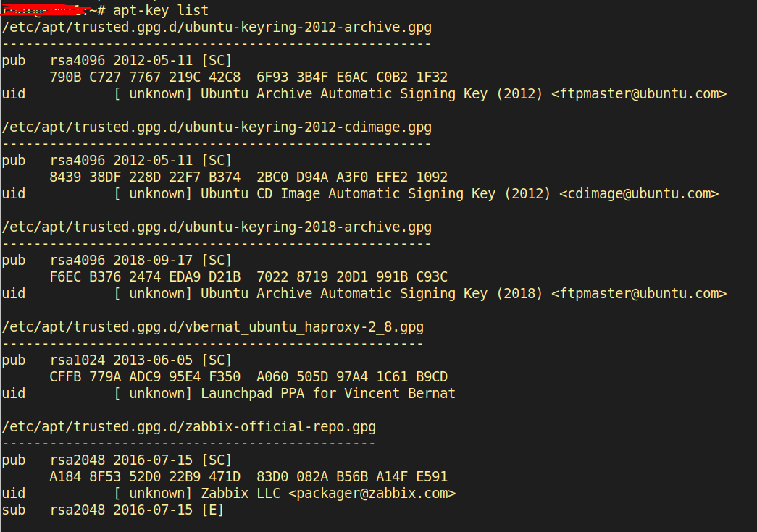Click the 'Ubuntu CD Image Automatic Signing Key' text
Image resolution: width=757 pixels, height=532 pixels.
point(348,193)
